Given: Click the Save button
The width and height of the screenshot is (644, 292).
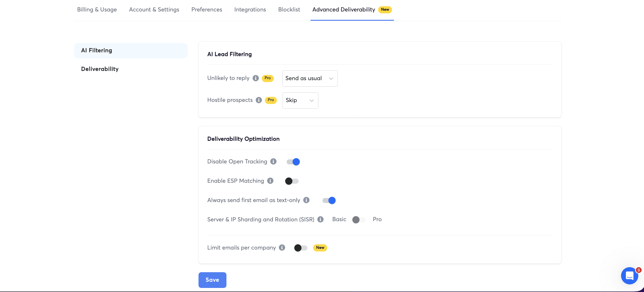Looking at the screenshot, I should pyautogui.click(x=212, y=280).
